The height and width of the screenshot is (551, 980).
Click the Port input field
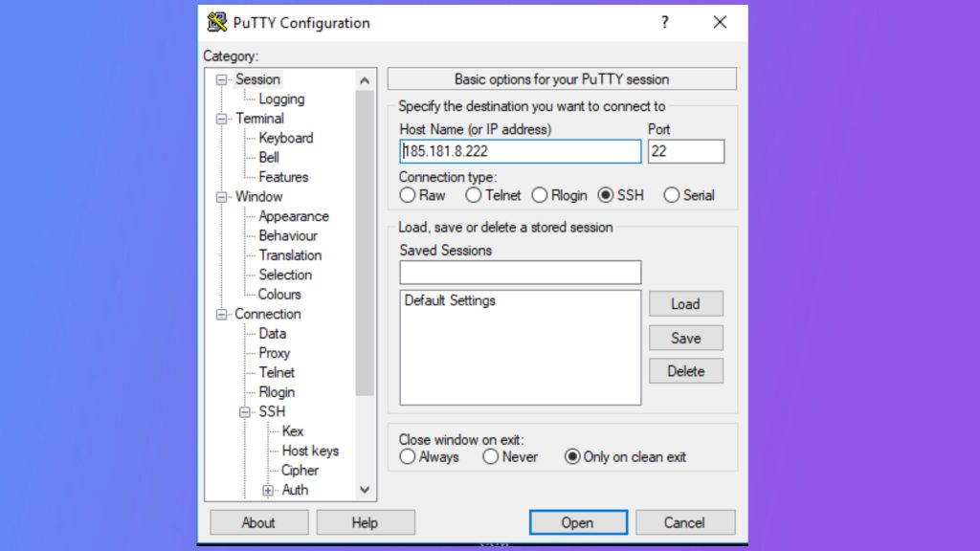click(x=685, y=151)
